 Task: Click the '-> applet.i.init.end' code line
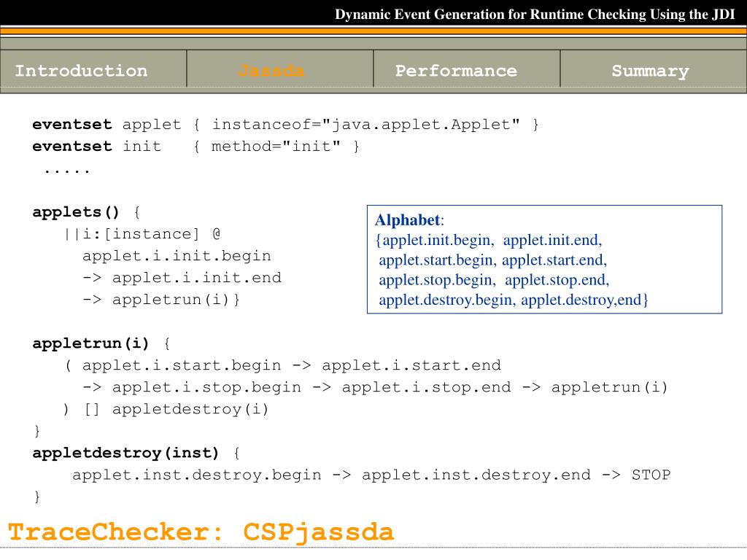point(182,278)
